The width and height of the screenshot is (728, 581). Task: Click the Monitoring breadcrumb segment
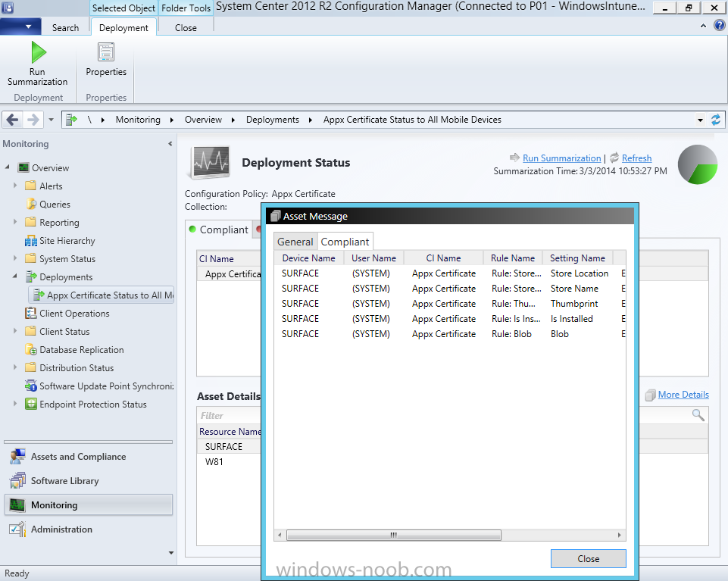(138, 120)
